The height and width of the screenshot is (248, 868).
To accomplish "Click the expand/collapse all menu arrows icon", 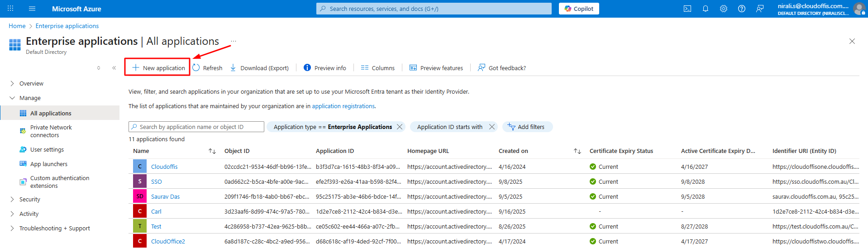I will (99, 68).
